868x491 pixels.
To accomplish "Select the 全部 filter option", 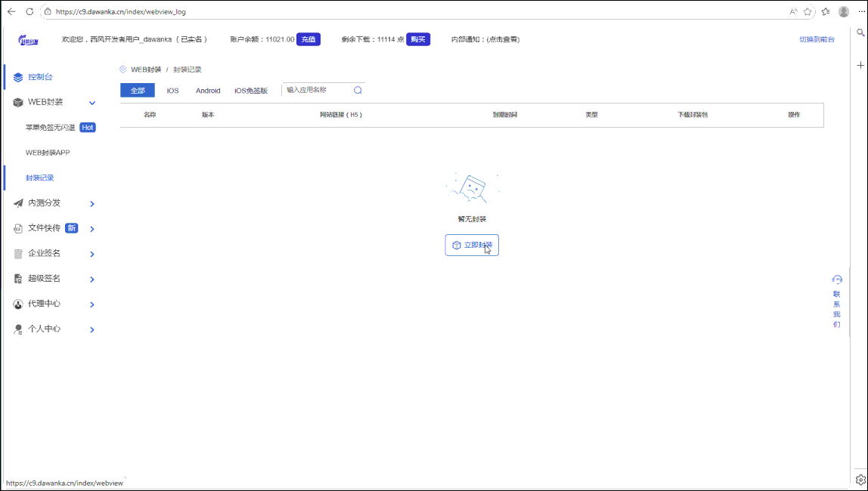I will 137,89.
